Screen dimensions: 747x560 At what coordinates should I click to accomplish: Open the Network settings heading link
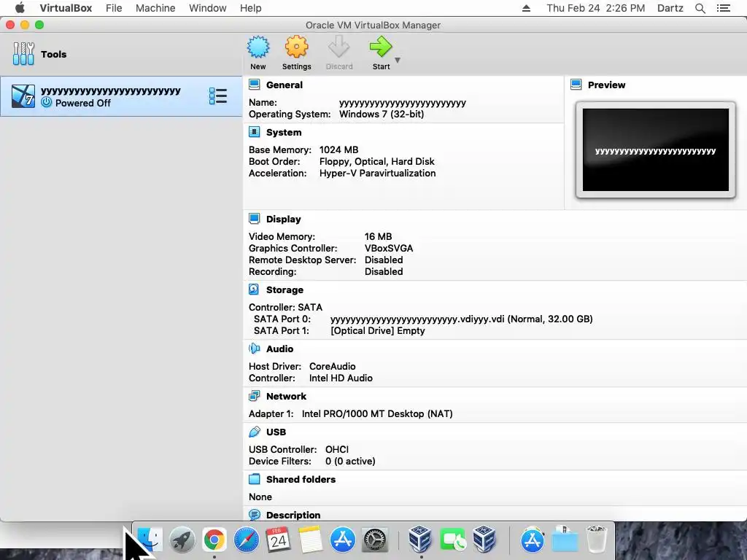click(286, 396)
